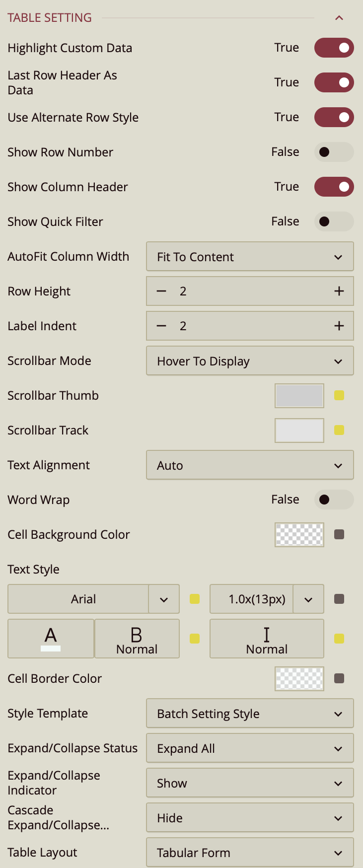Open the Style Template dropdown

coord(250,714)
